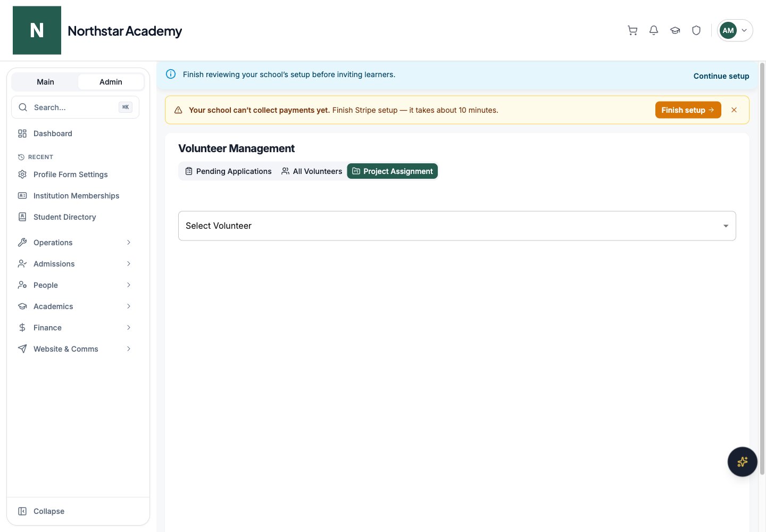
Task: Focus the sidebar Search field
Action: tap(75, 107)
